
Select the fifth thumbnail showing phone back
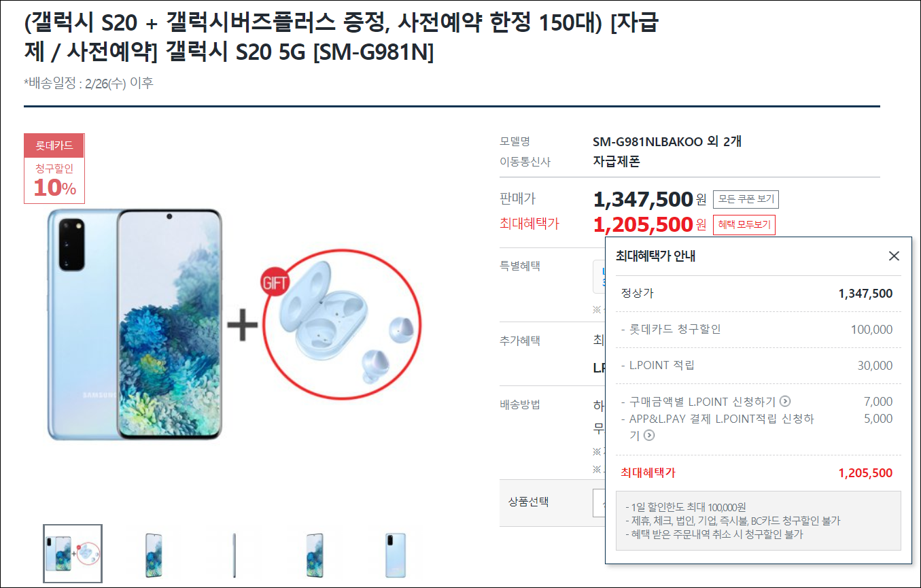click(x=395, y=554)
